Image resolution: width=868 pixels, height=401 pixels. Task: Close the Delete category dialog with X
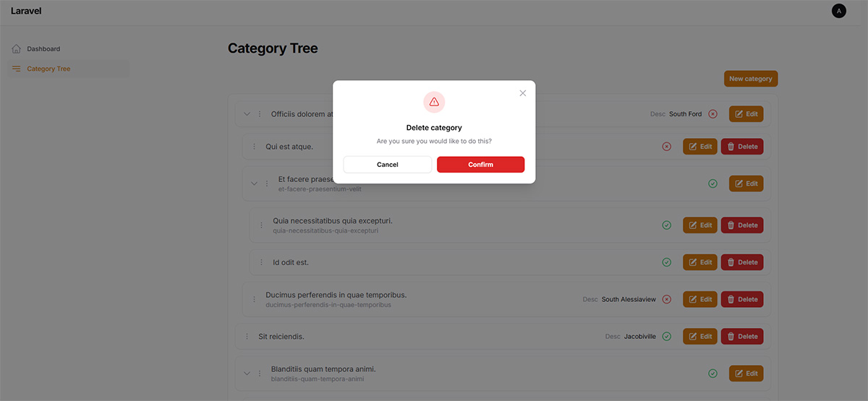point(523,93)
